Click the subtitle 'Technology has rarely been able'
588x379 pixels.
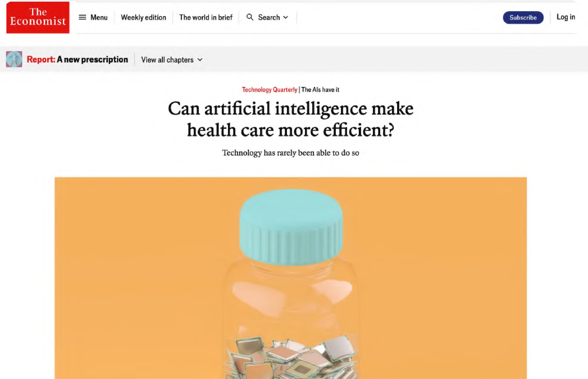pyautogui.click(x=291, y=153)
